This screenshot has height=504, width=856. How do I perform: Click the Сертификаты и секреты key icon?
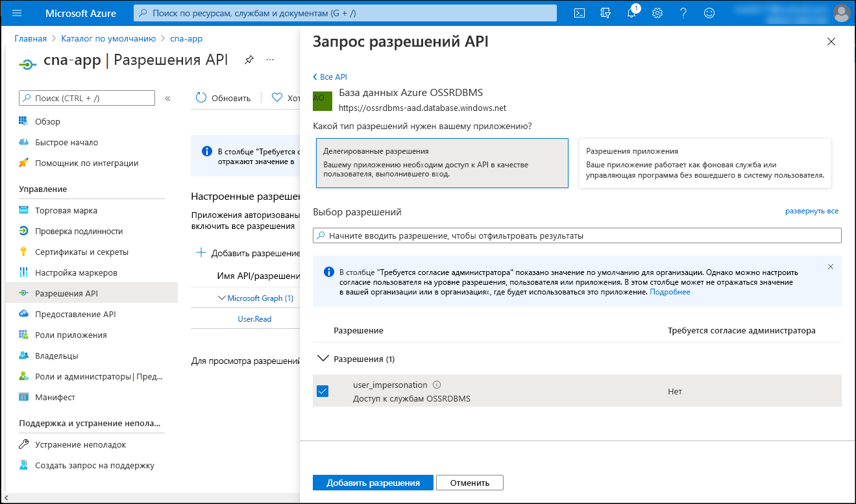(23, 252)
